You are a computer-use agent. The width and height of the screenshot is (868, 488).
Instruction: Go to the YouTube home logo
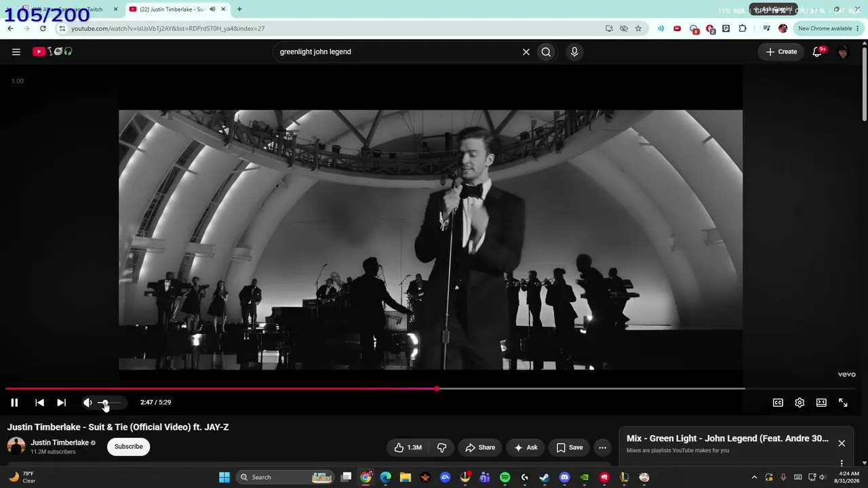tap(52, 52)
